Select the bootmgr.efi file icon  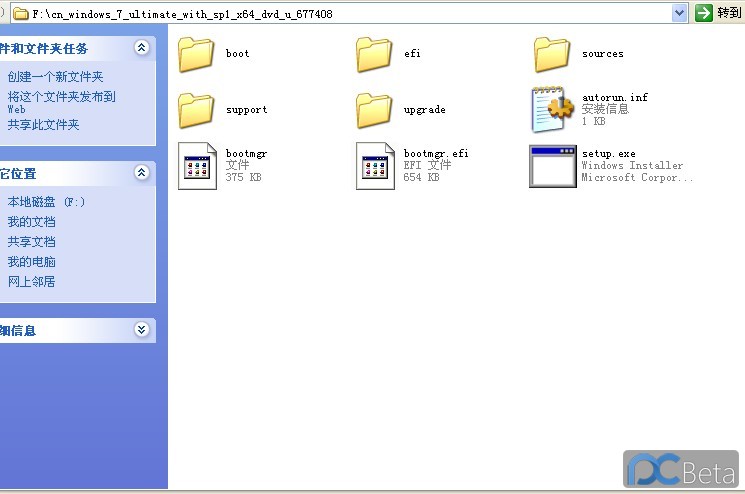375,166
